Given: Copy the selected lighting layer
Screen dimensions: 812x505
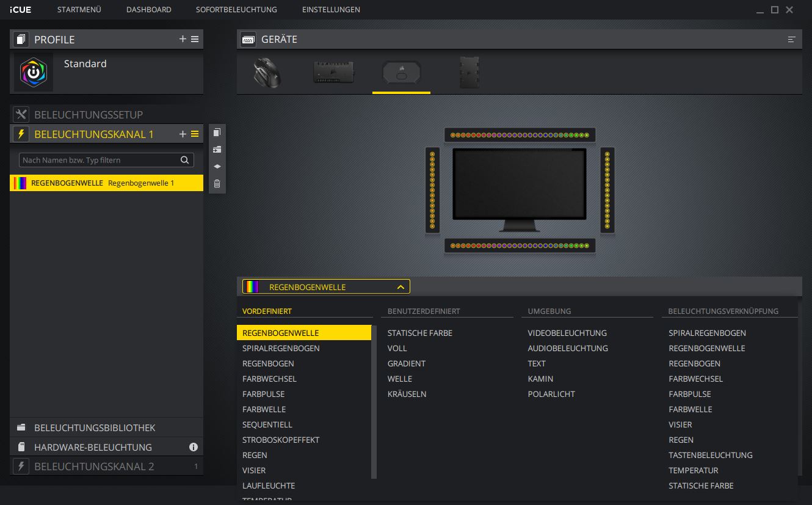Looking at the screenshot, I should coord(217,133).
